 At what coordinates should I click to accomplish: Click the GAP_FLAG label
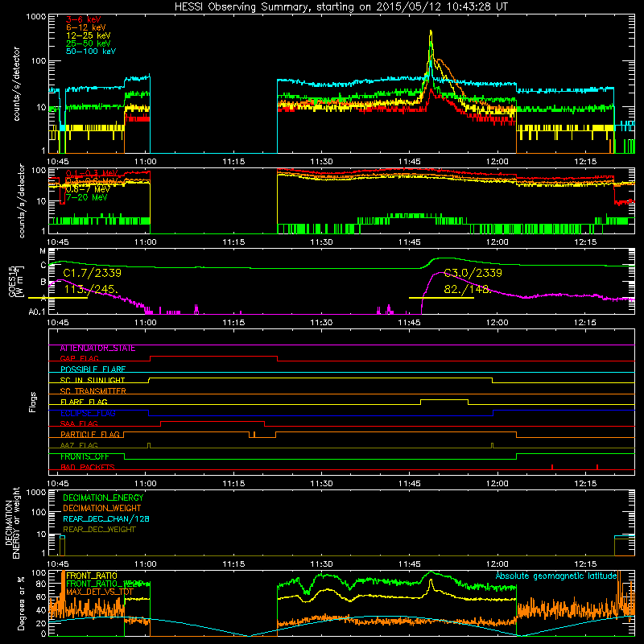click(x=79, y=359)
